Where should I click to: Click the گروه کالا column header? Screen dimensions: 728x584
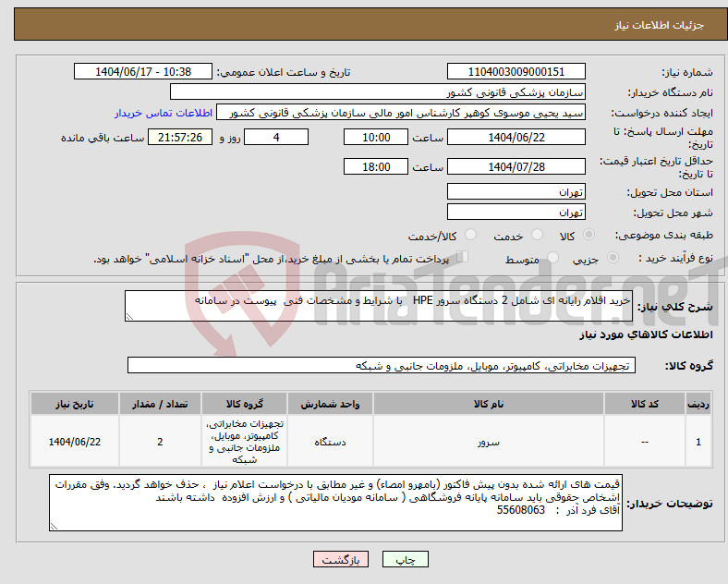(244, 404)
